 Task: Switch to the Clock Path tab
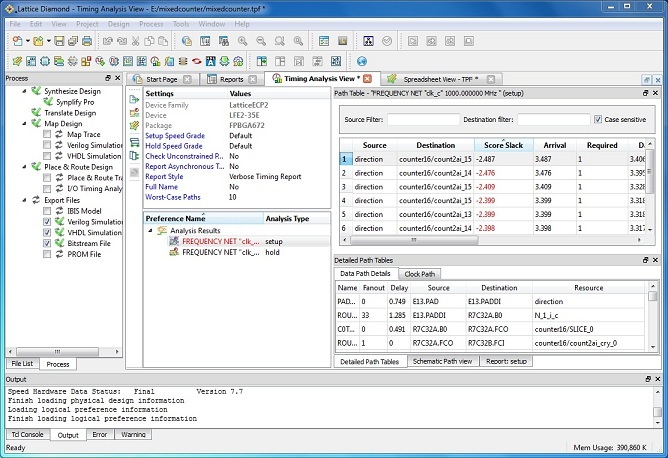coord(418,273)
